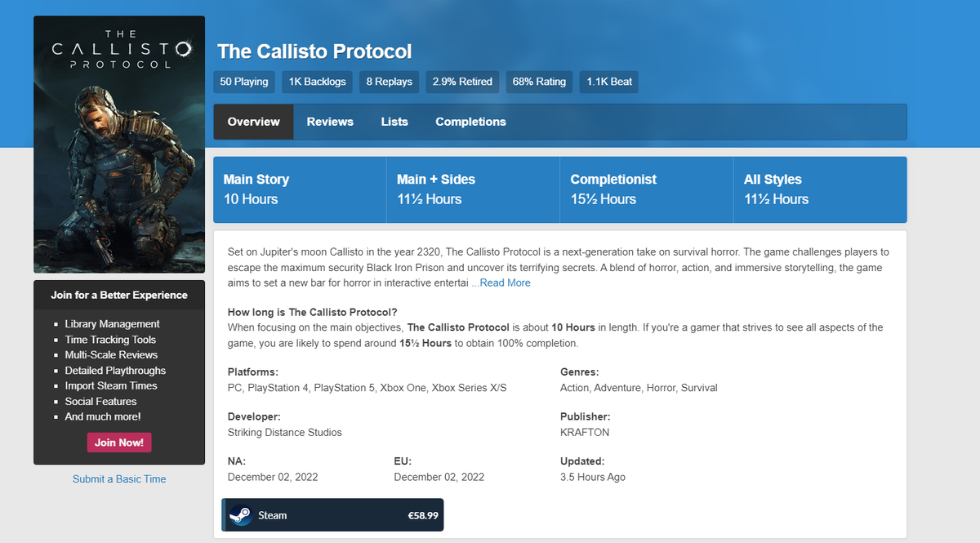The image size is (980, 543).
Task: Click the 8 Replays badge
Action: pos(390,82)
